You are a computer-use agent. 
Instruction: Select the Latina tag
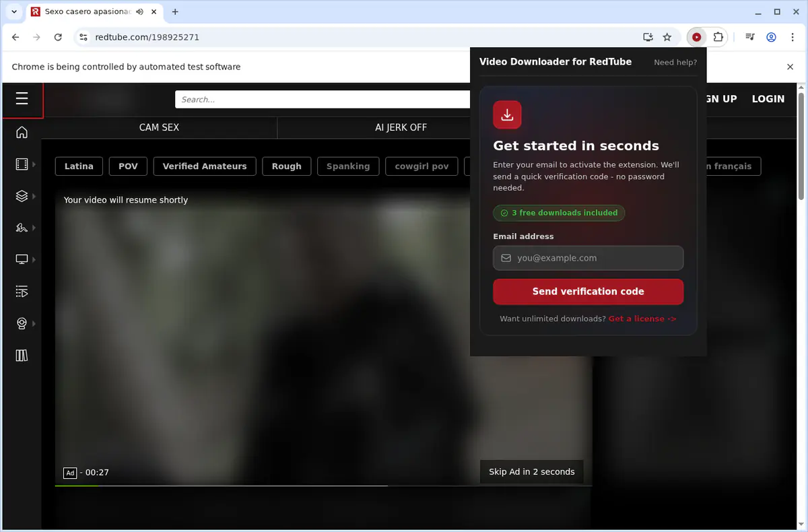coord(79,166)
